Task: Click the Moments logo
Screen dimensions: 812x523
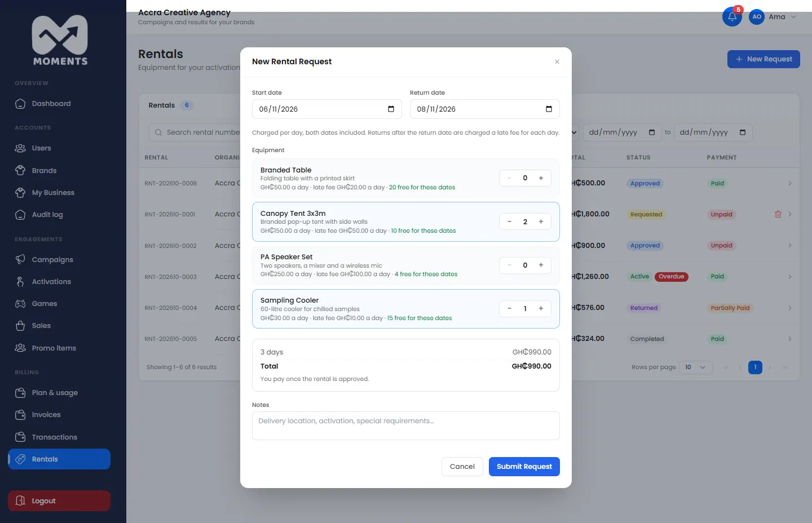Action: [60, 41]
